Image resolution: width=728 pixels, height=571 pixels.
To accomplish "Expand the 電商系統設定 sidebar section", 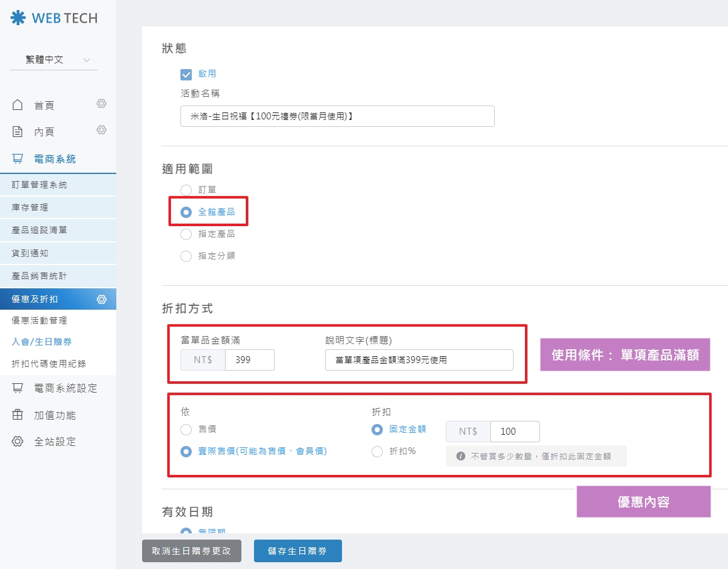I will pyautogui.click(x=65, y=388).
